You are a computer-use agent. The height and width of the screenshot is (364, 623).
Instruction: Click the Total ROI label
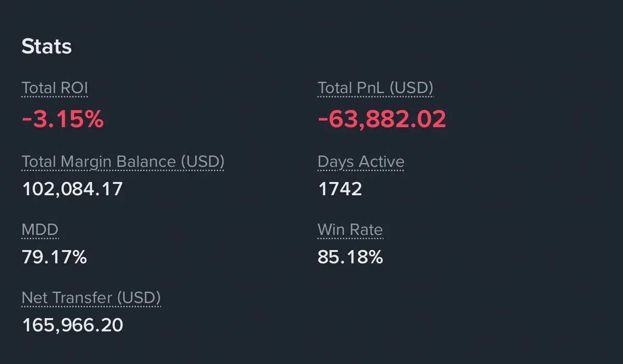[x=55, y=88]
